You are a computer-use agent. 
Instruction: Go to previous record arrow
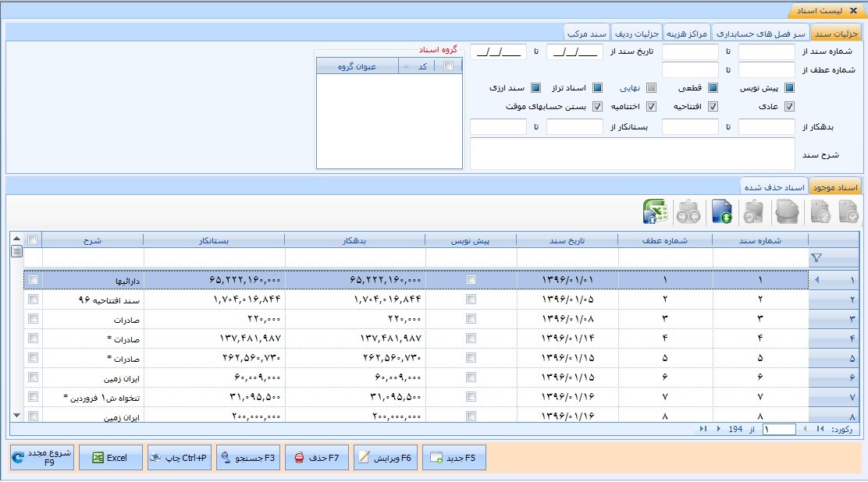click(805, 429)
